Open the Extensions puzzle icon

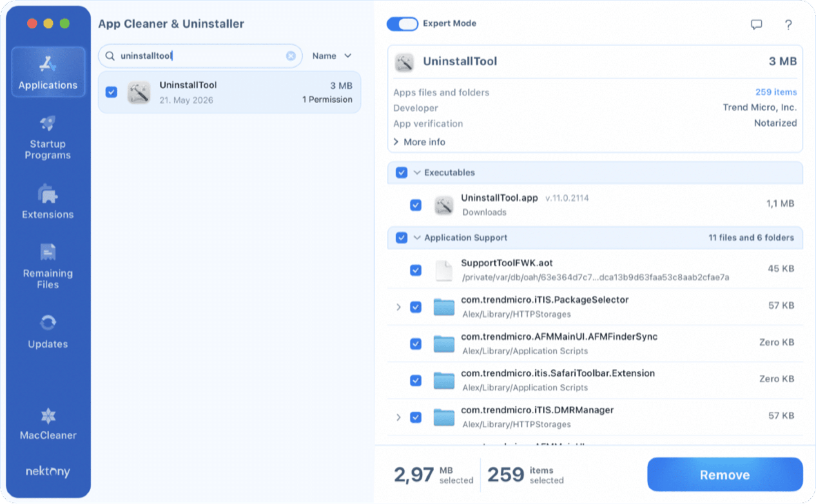48,193
